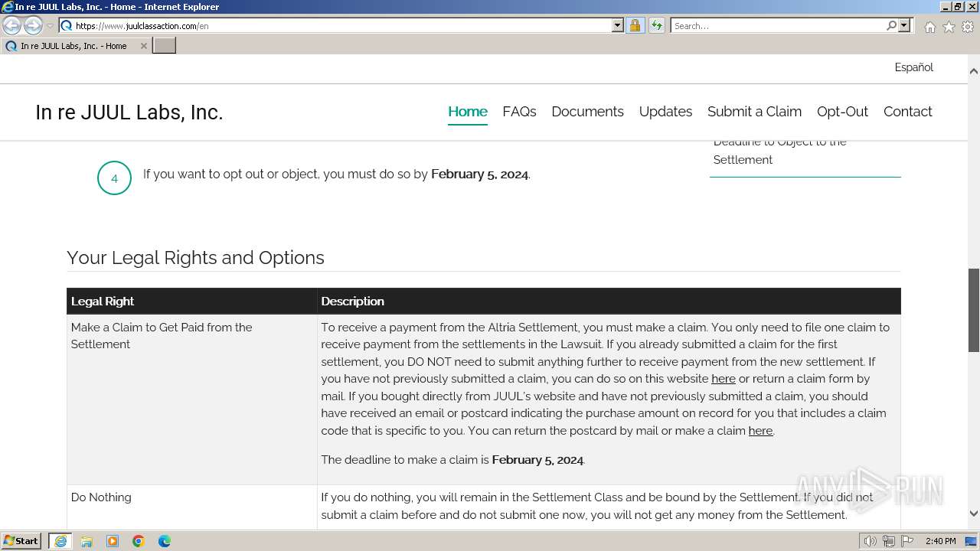
Task: Click the first 'here' claim link
Action: [724, 379]
